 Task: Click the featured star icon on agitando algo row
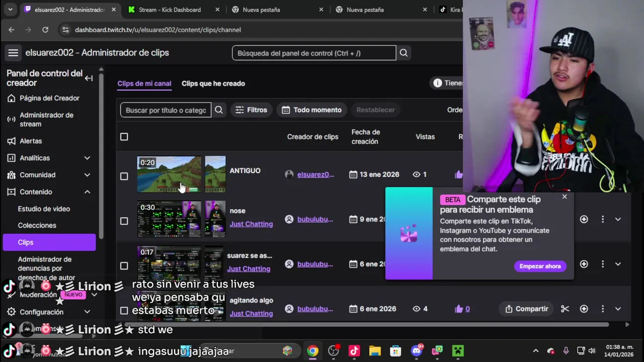584,309
